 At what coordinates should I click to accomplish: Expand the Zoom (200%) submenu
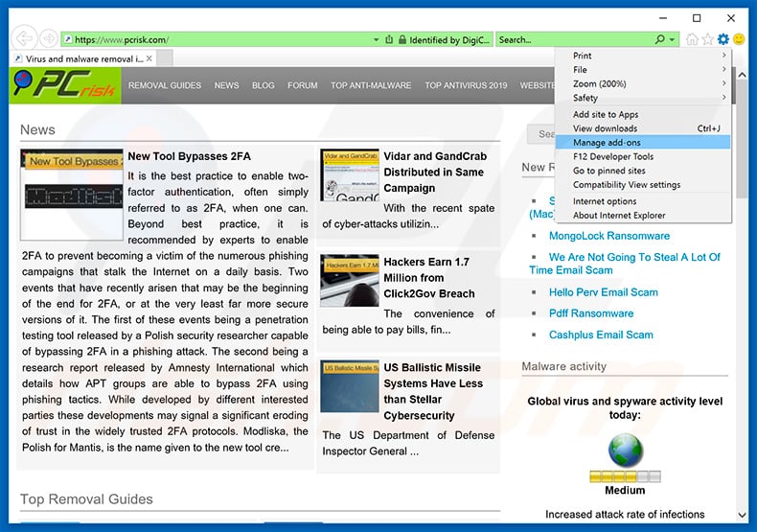643,83
